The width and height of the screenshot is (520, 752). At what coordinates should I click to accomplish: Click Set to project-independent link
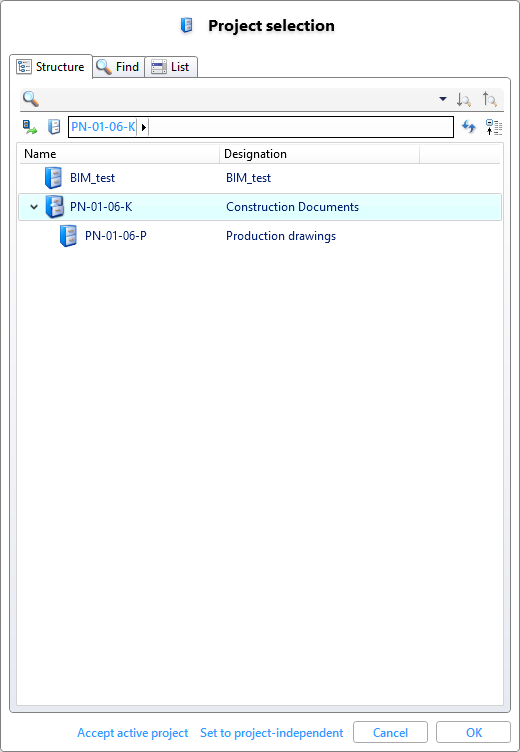[x=272, y=733]
